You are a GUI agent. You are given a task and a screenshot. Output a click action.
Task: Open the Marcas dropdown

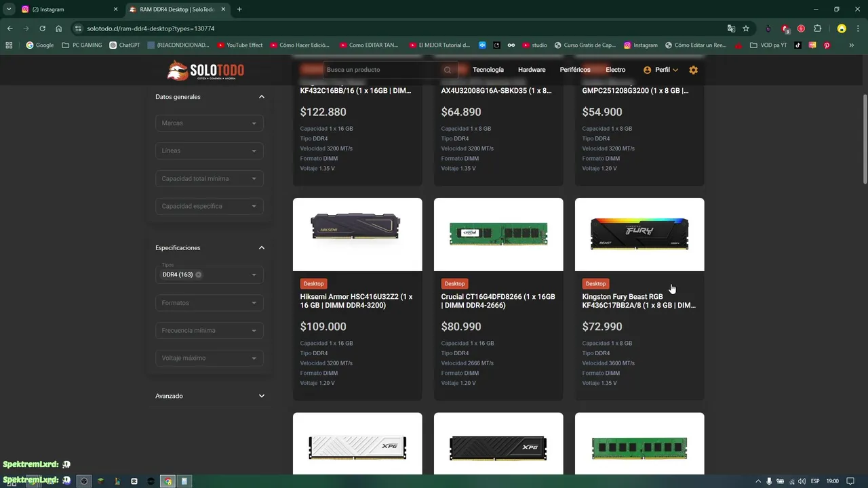209,123
